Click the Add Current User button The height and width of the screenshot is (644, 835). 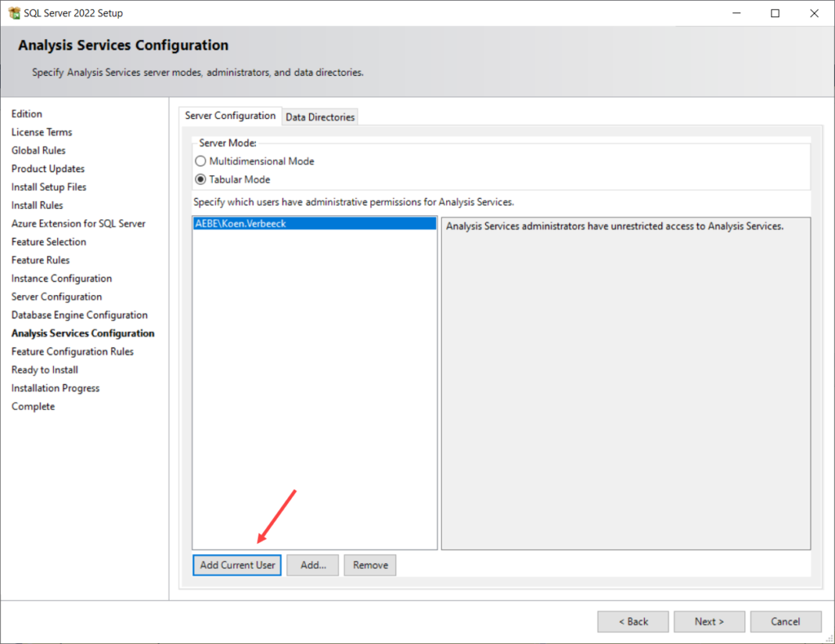point(237,565)
